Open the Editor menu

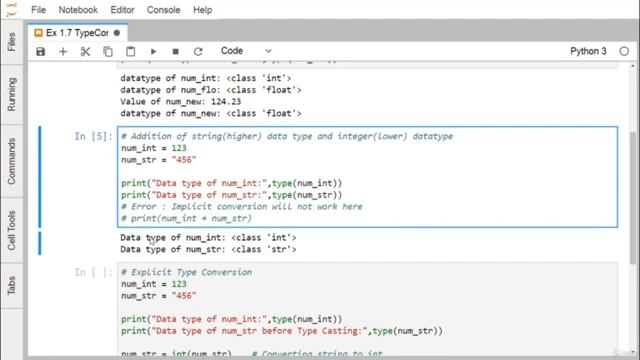122,10
